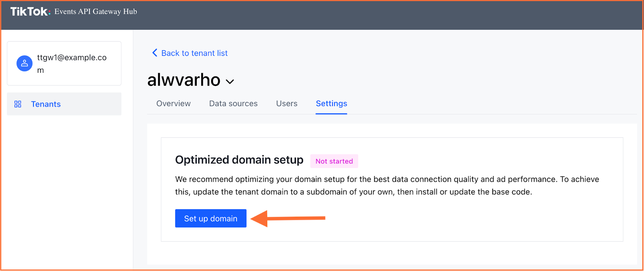
Task: Click the TikTok logo in header
Action: (x=30, y=12)
